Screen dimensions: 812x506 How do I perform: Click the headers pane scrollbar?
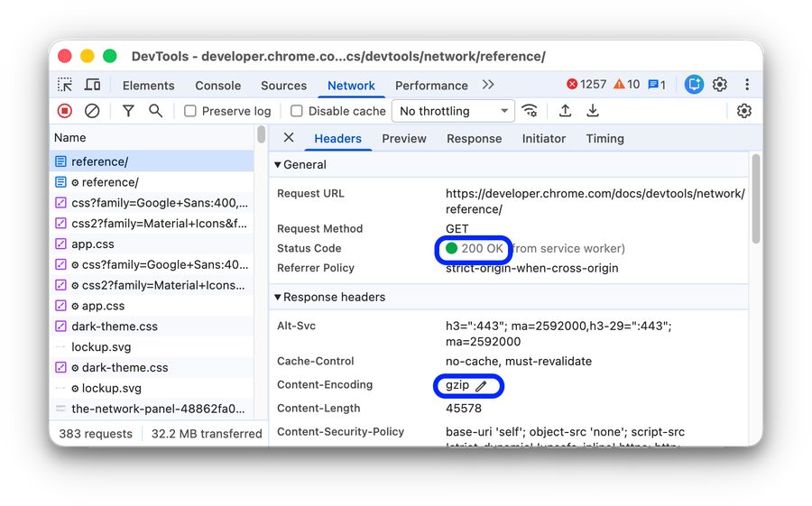click(756, 198)
